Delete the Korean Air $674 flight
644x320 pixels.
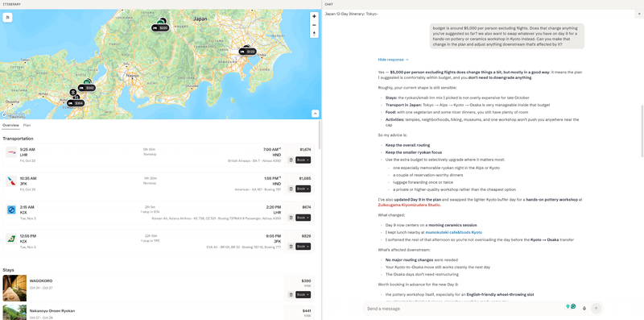[291, 217]
